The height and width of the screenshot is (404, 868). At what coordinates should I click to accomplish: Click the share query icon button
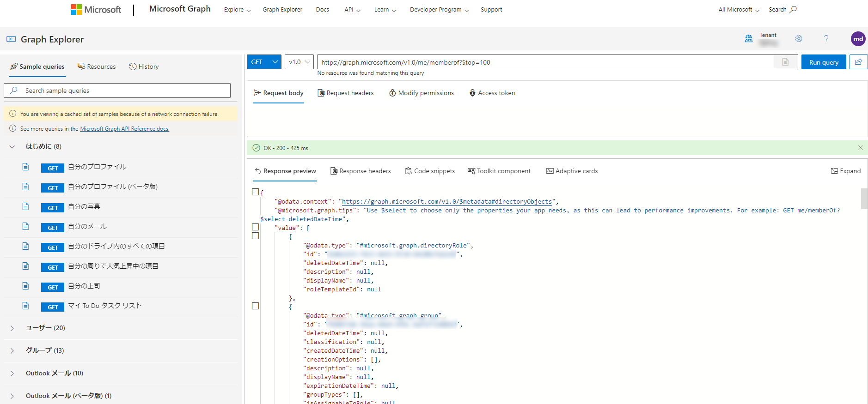pyautogui.click(x=858, y=62)
